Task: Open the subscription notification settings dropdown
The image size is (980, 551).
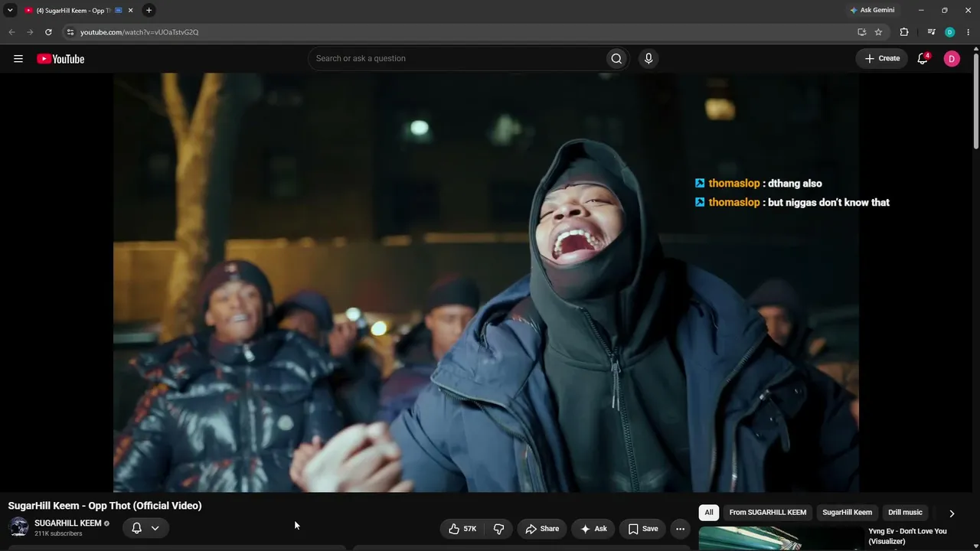Action: coord(145,528)
